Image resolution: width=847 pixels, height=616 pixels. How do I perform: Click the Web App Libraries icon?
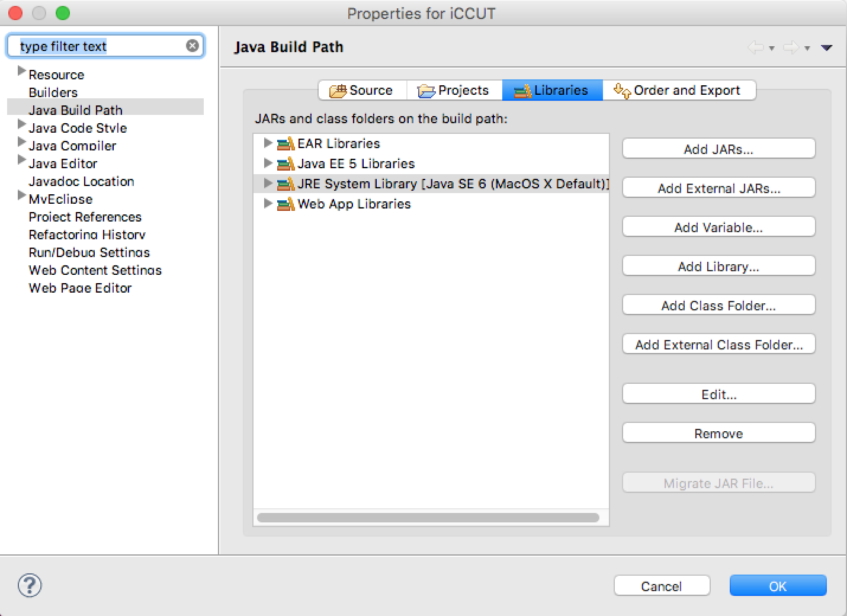pos(286,204)
